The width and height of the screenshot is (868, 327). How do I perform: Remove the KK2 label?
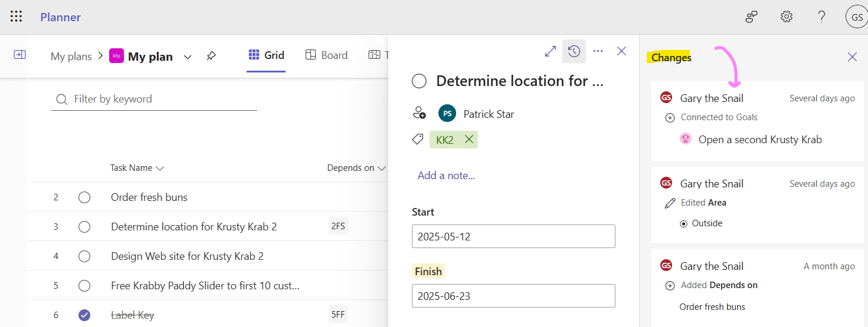[x=469, y=139]
